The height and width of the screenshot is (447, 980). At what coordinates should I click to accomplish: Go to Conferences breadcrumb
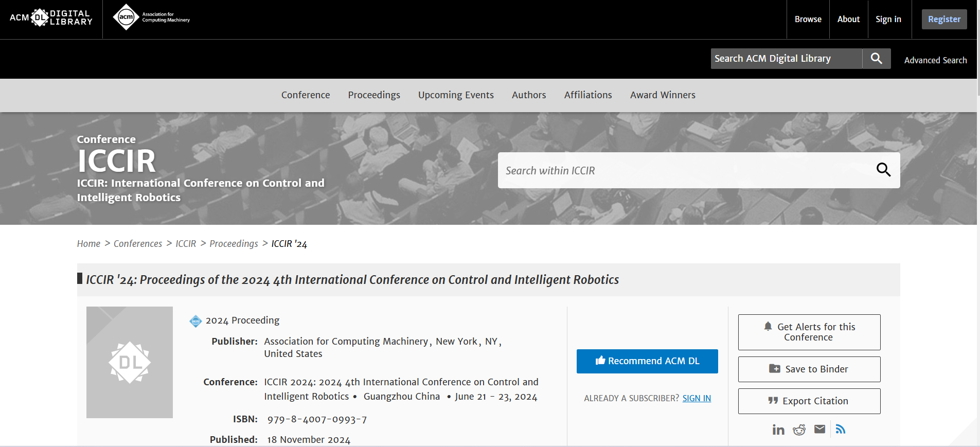pyautogui.click(x=138, y=244)
